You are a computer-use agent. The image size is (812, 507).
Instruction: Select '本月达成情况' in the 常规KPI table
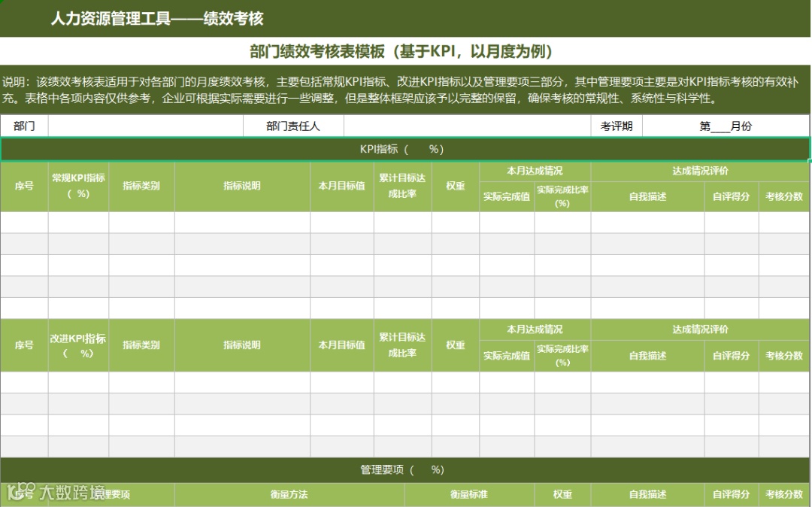535,171
